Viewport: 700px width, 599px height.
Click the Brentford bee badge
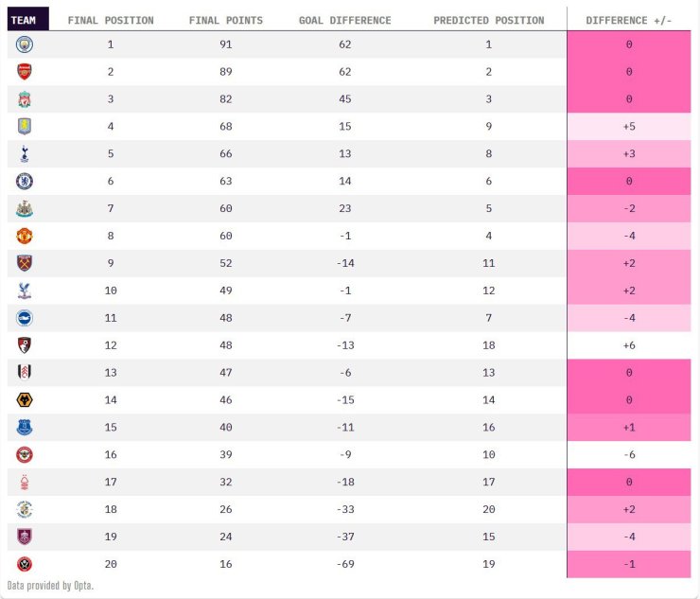point(25,455)
